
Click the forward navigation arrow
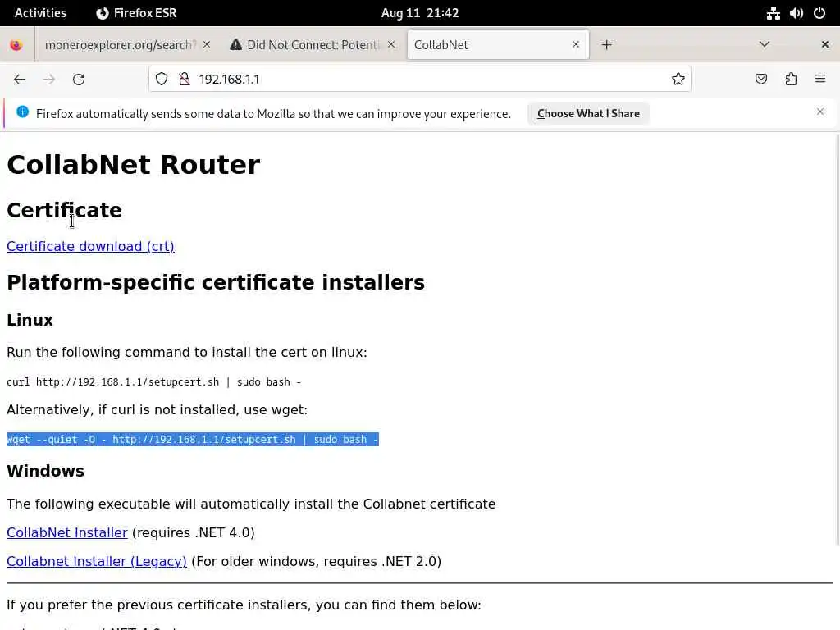pyautogui.click(x=49, y=80)
